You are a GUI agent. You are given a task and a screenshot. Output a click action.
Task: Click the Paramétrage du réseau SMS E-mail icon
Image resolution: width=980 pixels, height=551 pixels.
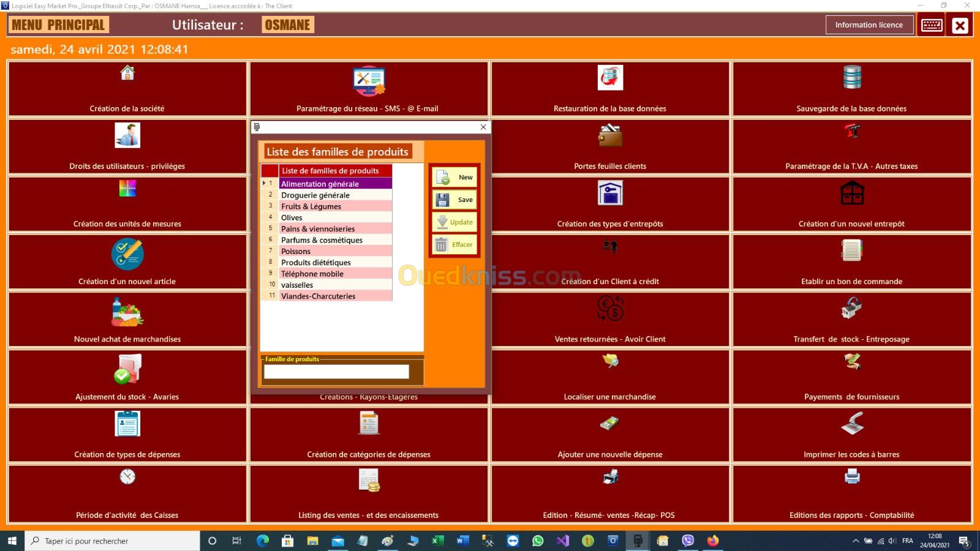[368, 81]
